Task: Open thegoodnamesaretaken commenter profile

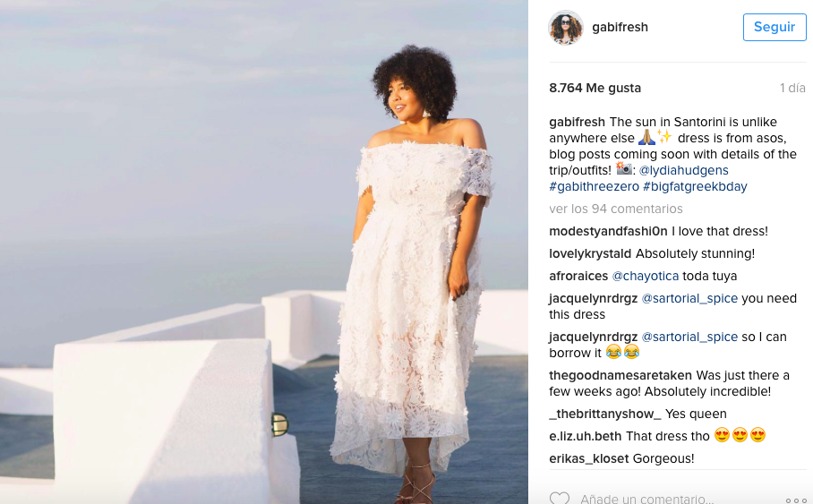Action: (620, 375)
